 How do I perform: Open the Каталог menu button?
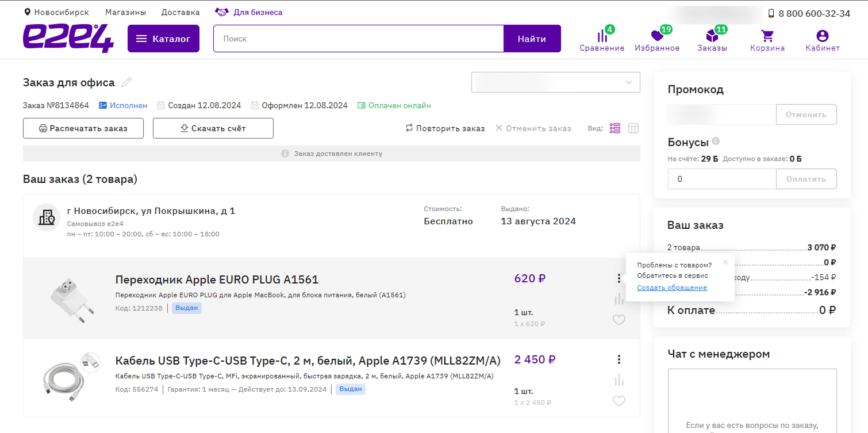(x=163, y=39)
